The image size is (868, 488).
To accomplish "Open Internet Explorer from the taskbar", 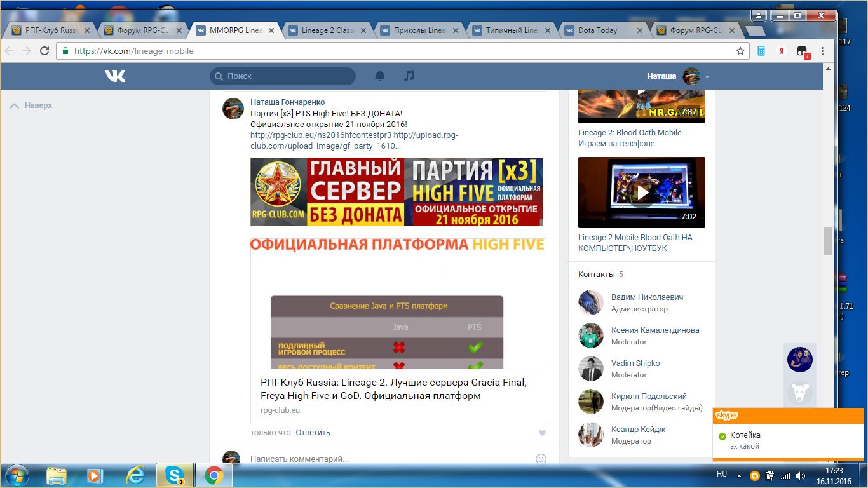I will tap(135, 475).
